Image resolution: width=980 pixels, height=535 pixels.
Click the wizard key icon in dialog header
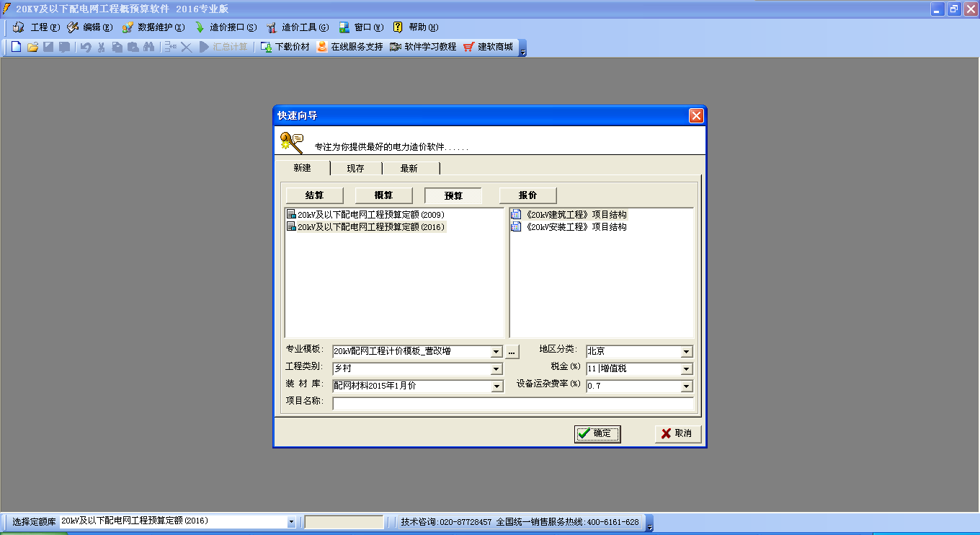point(292,142)
